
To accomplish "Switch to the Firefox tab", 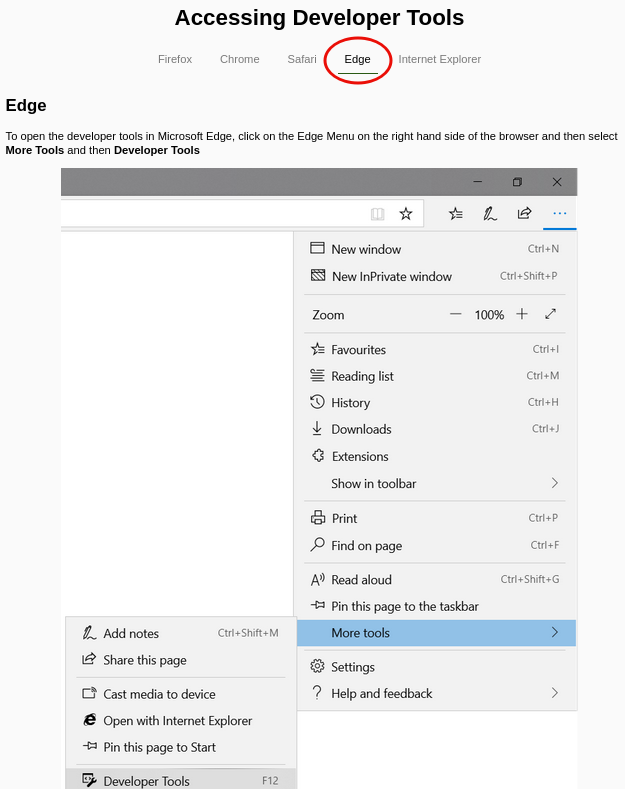I will click(175, 59).
